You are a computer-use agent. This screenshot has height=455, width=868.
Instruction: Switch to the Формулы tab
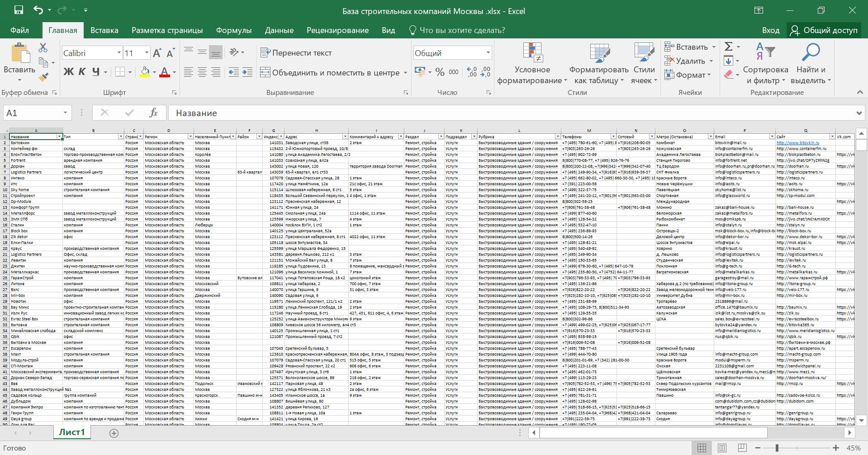point(233,30)
